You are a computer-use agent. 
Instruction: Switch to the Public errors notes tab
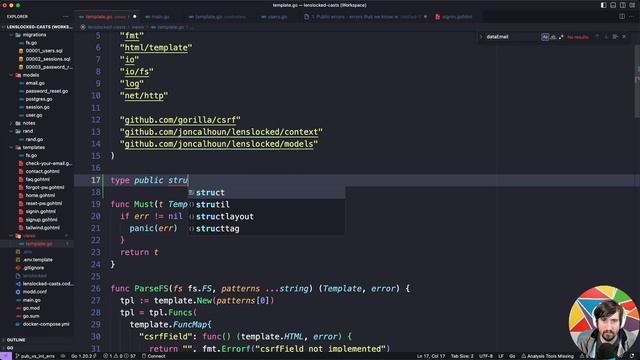pos(365,17)
